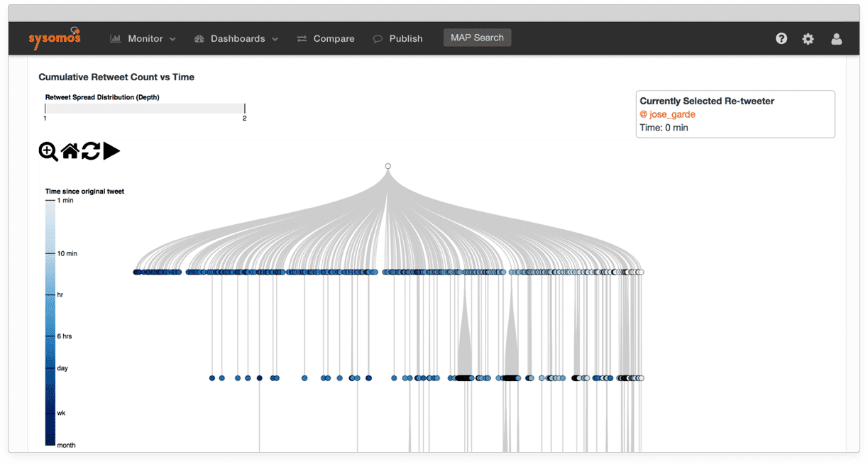Screen dimensions: 868x464
Task: Click the zoom-in magnifier tool
Action: pyautogui.click(x=48, y=151)
